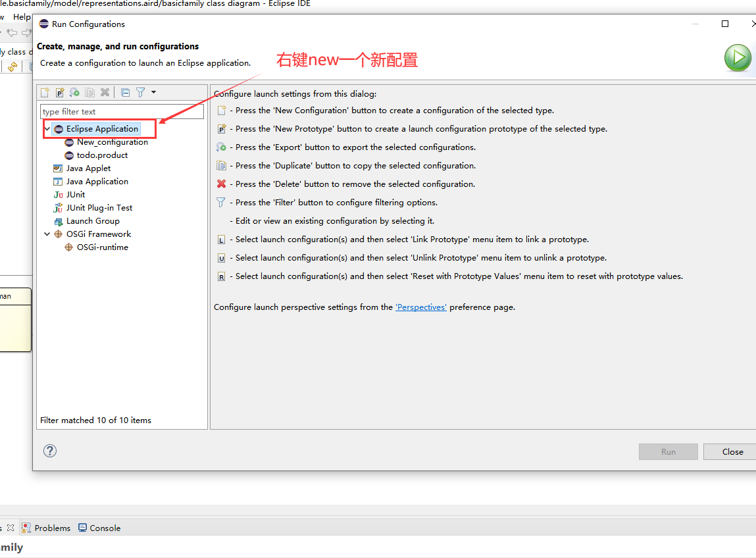Collapse the OSGi Framework tree node
Viewport: 756px width, 558px height.
coord(47,234)
